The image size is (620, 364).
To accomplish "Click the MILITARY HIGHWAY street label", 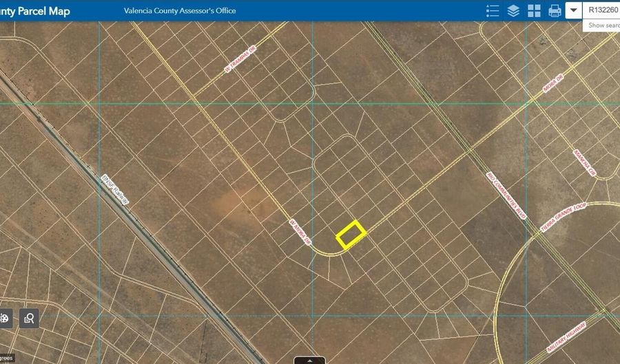I will click(x=566, y=336).
